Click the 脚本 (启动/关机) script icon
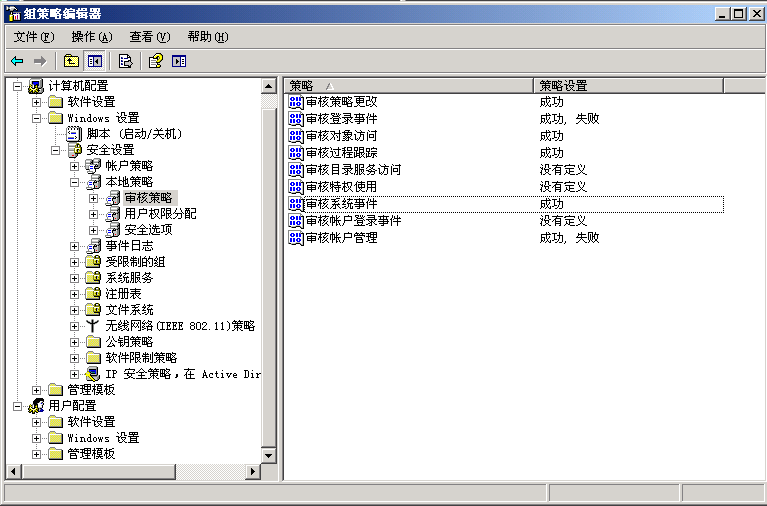This screenshot has width=767, height=506. pos(74,134)
